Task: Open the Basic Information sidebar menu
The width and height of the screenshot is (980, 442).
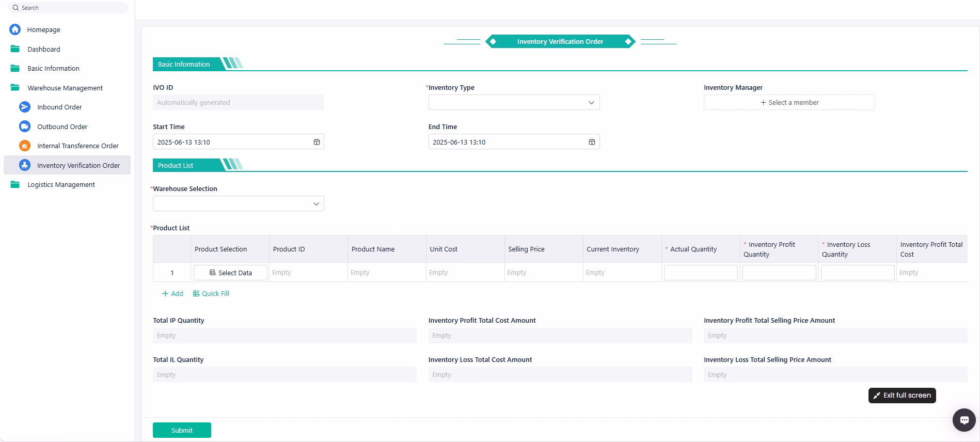Action: [x=53, y=68]
